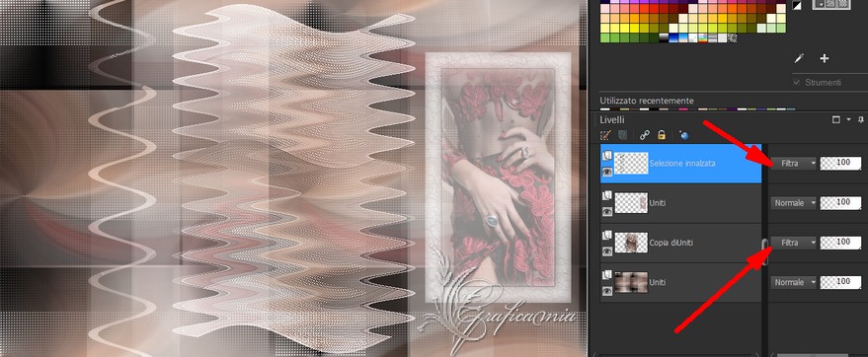This screenshot has height=357, width=868.
Task: Click the edit selection brush icon in Livelli
Action: [x=605, y=135]
